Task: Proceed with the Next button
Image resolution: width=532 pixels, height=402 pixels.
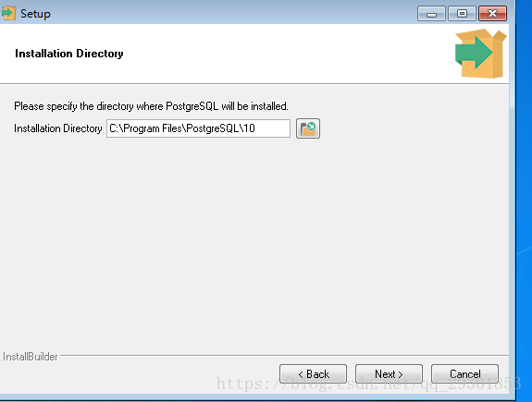Action: point(389,374)
